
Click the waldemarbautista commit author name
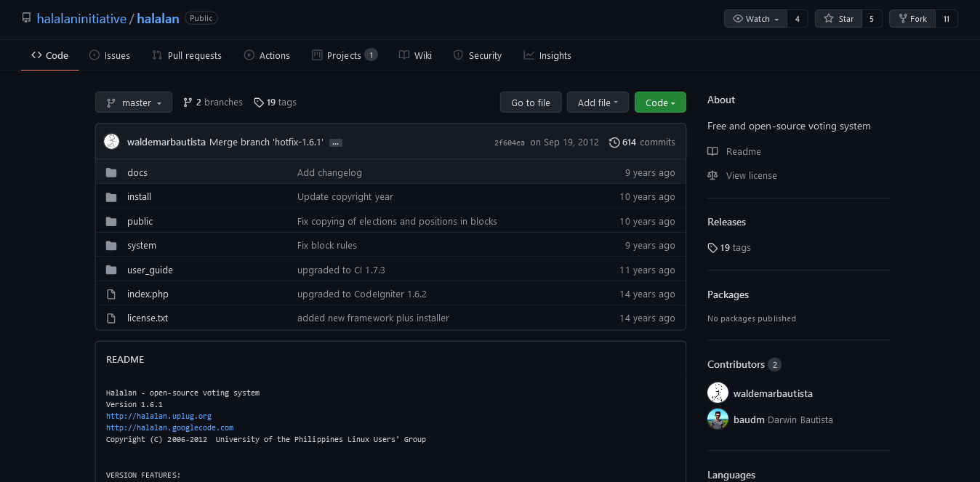coord(166,142)
